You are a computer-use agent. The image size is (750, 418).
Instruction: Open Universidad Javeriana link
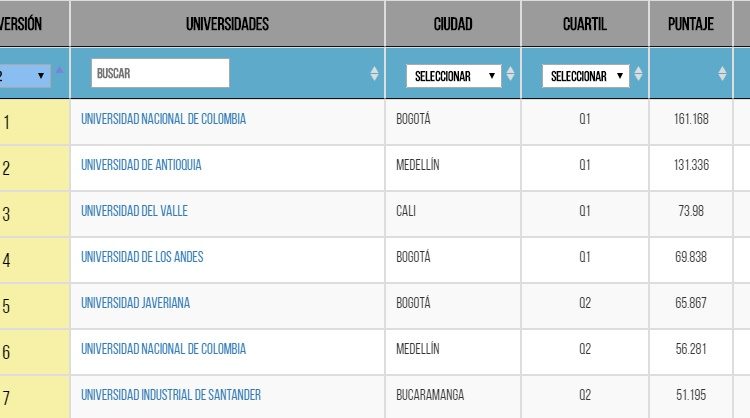coord(135,303)
